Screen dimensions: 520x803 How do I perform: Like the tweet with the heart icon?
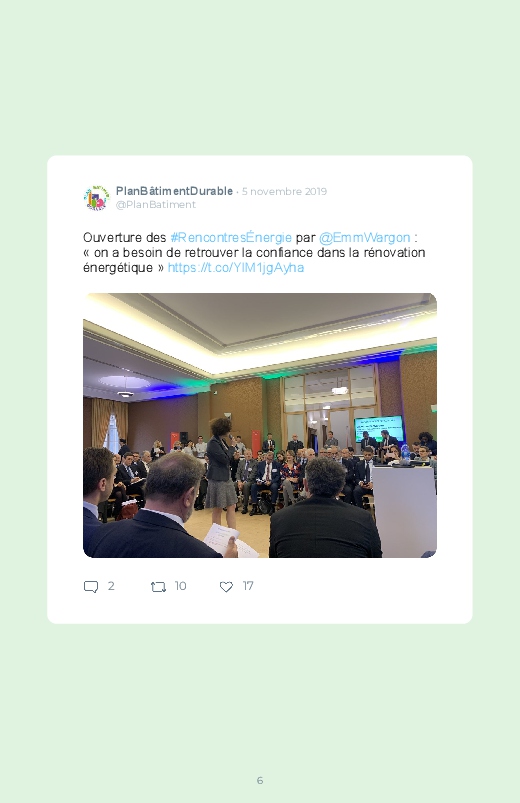pyautogui.click(x=226, y=586)
